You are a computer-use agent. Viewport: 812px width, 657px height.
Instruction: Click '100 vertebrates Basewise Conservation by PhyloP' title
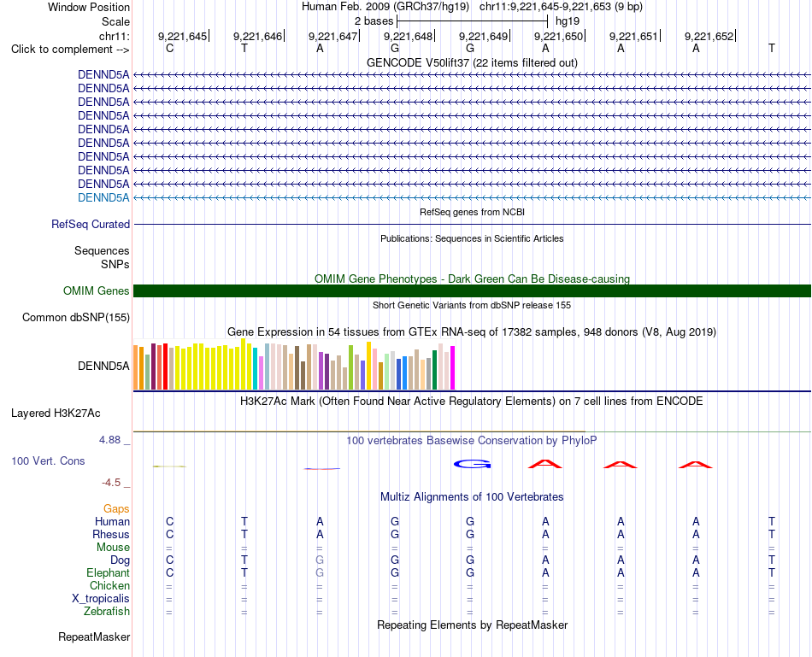point(472,441)
